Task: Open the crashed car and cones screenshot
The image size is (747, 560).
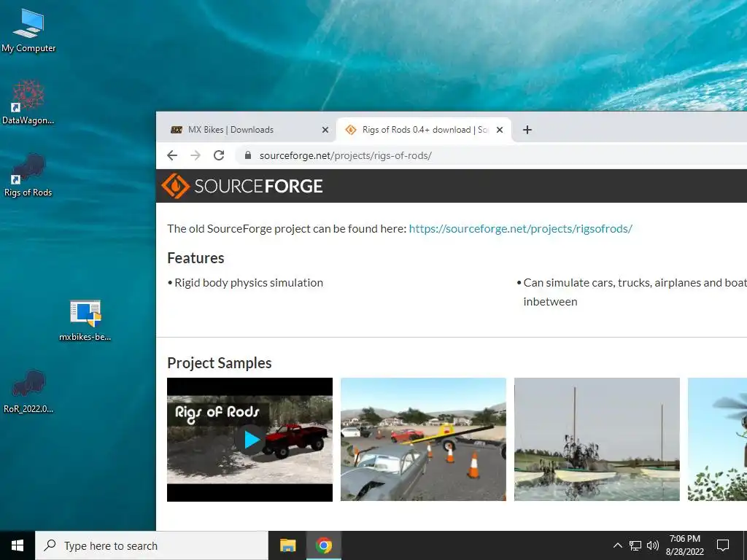Action: pos(423,440)
